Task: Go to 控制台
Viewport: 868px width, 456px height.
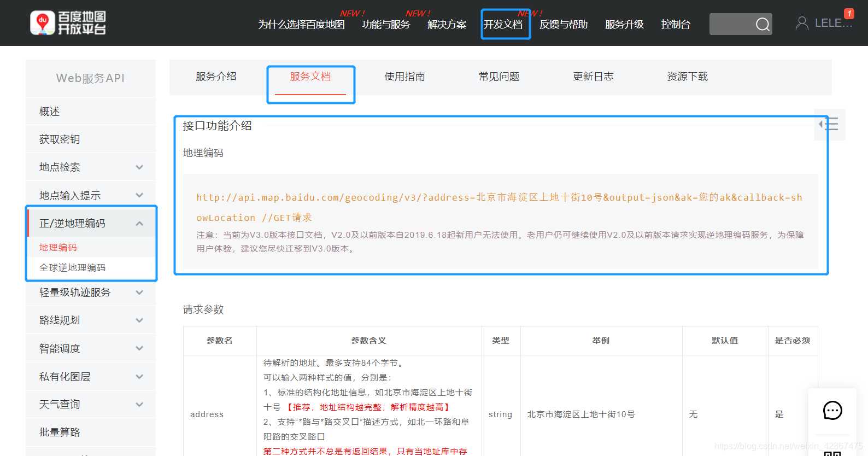Action: (676, 25)
